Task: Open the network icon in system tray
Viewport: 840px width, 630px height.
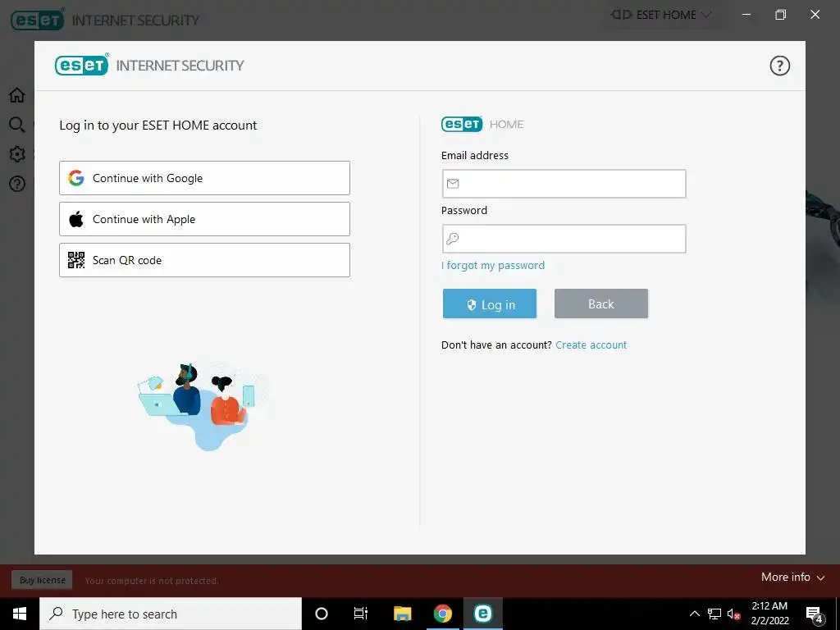Action: 714,614
